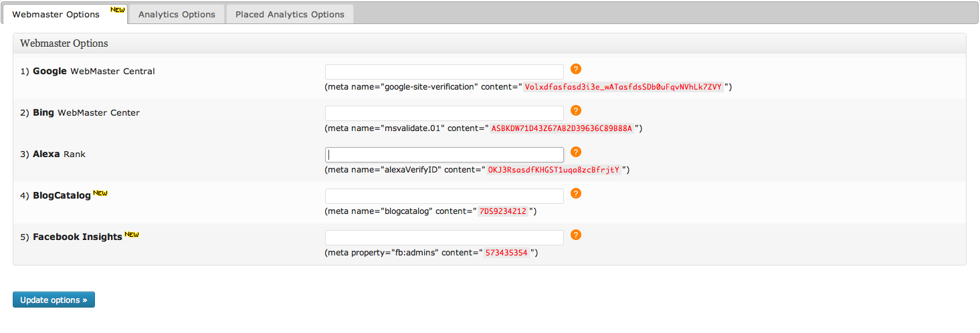
Task: Click the Google sample verification code text
Action: (x=623, y=87)
